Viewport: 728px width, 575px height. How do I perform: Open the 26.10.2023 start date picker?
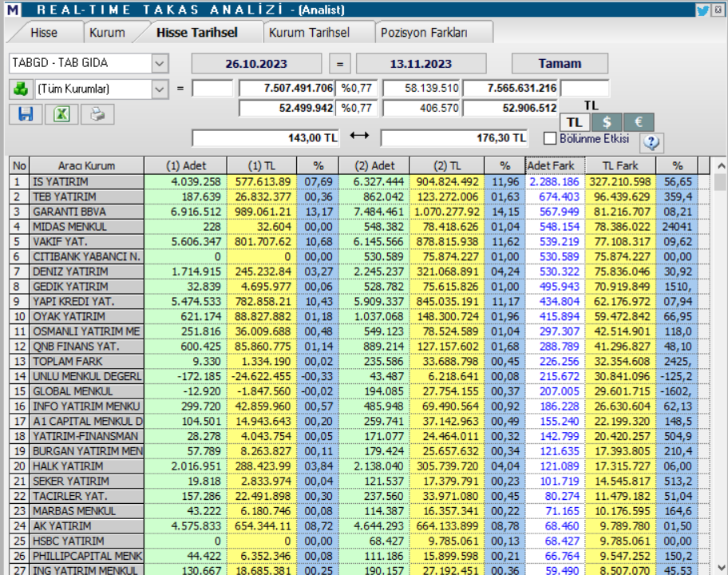(256, 63)
